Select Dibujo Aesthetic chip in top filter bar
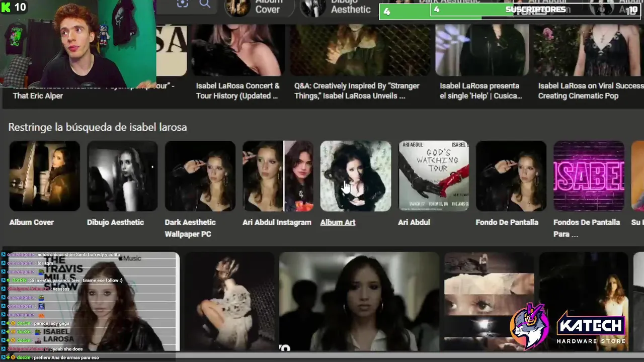 336,7
